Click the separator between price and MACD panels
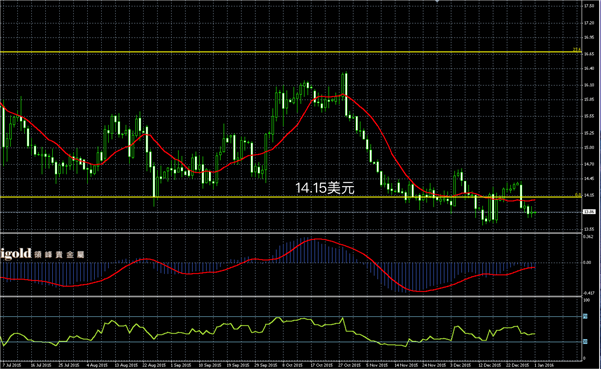Viewport: 601px width, 369px height. click(291, 233)
